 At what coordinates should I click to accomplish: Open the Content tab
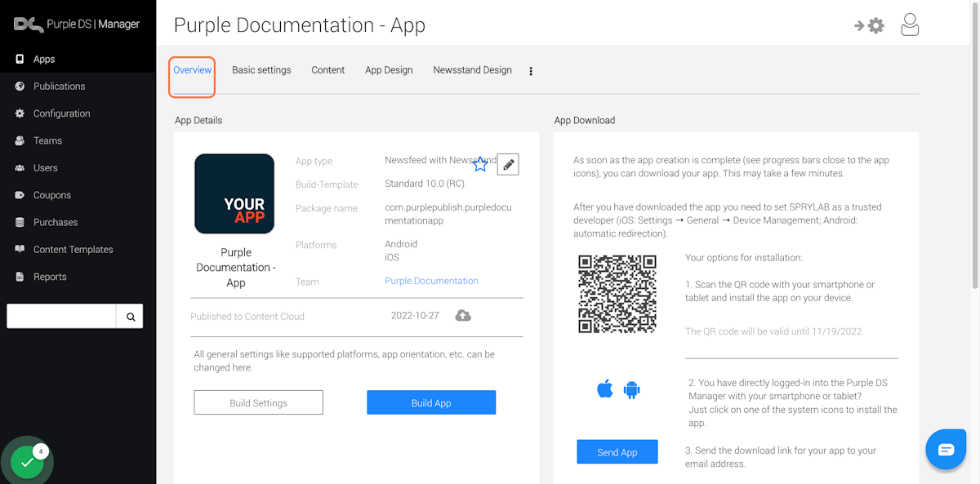tap(327, 70)
